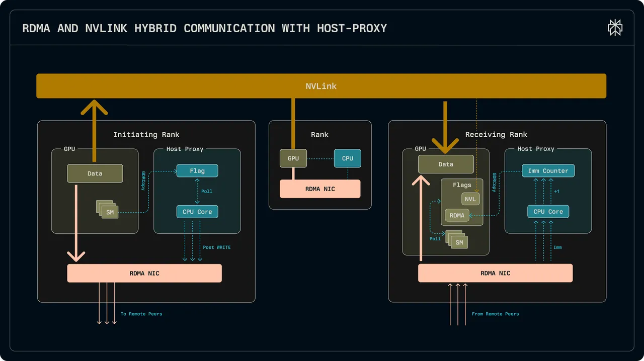
Task: Click the stacked SM icon in Receiving Rank
Action: point(456,239)
